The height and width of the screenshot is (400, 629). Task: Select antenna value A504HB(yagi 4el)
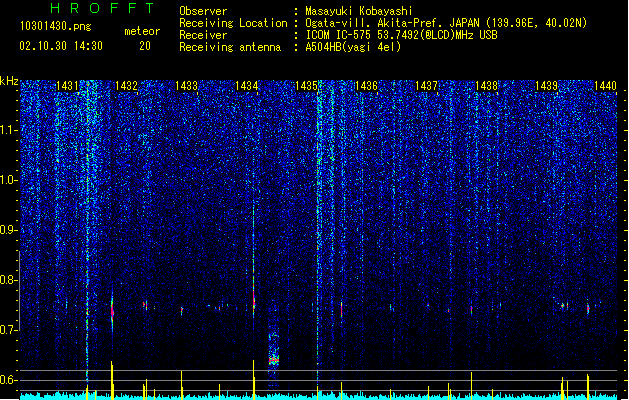point(353,47)
